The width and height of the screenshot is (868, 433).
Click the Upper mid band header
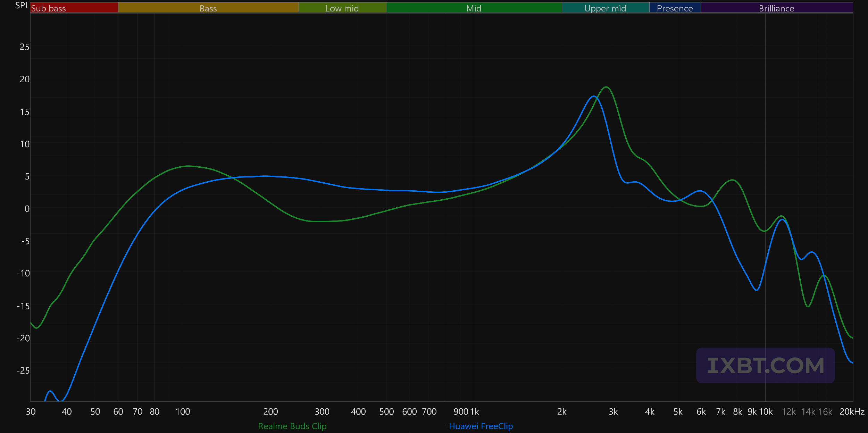(x=605, y=8)
